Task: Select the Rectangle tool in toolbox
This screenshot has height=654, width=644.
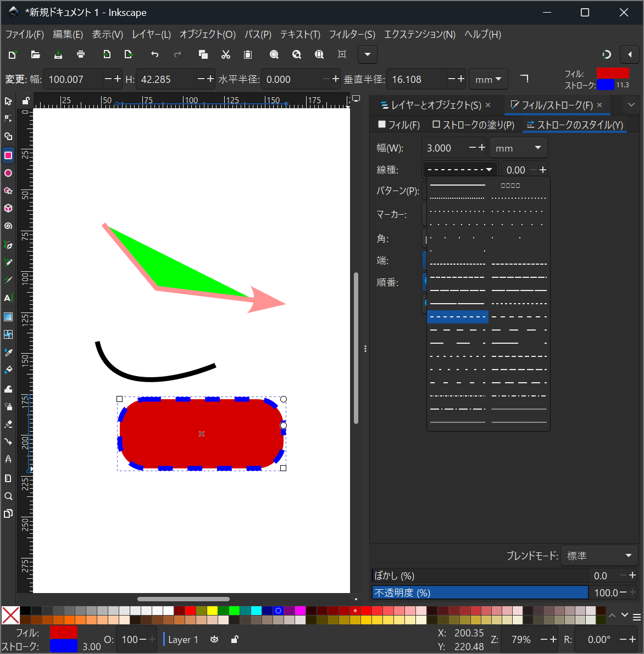Action: 8,155
